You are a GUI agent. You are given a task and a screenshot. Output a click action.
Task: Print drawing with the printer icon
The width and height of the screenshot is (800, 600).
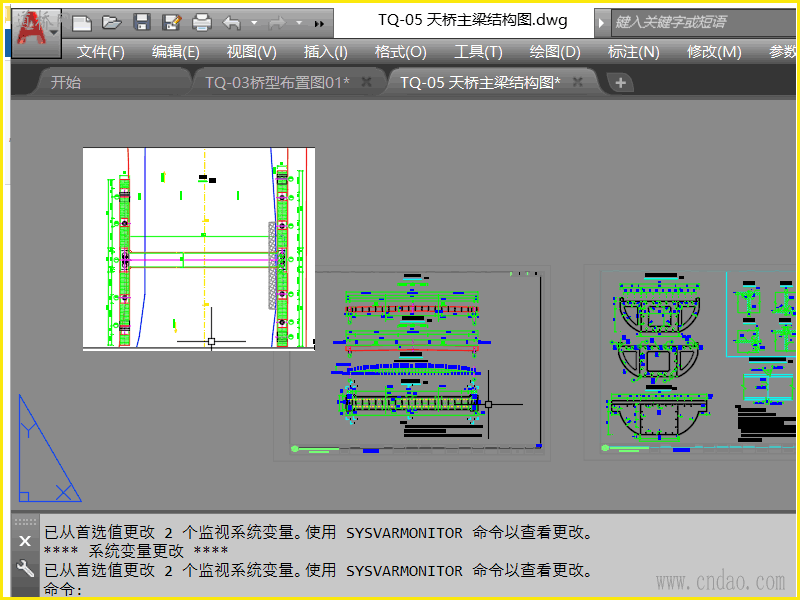(202, 22)
